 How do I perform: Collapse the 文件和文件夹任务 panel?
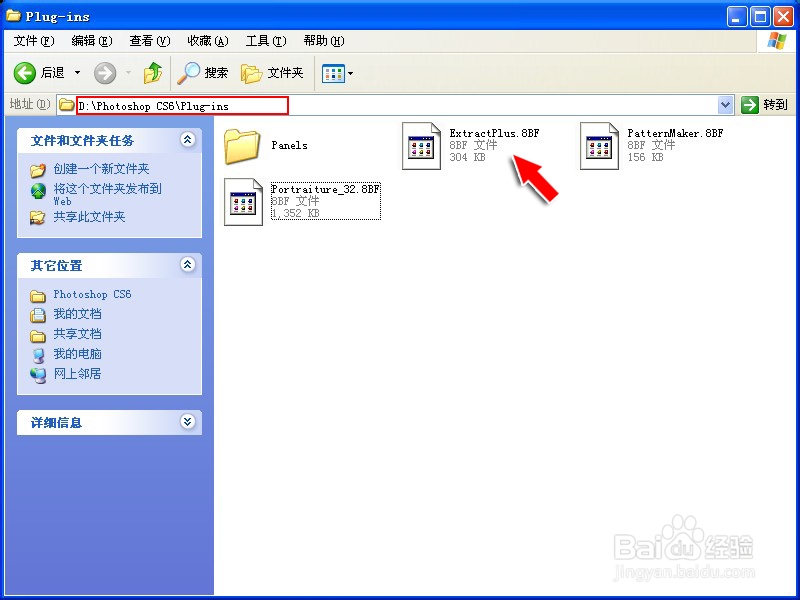[x=188, y=139]
